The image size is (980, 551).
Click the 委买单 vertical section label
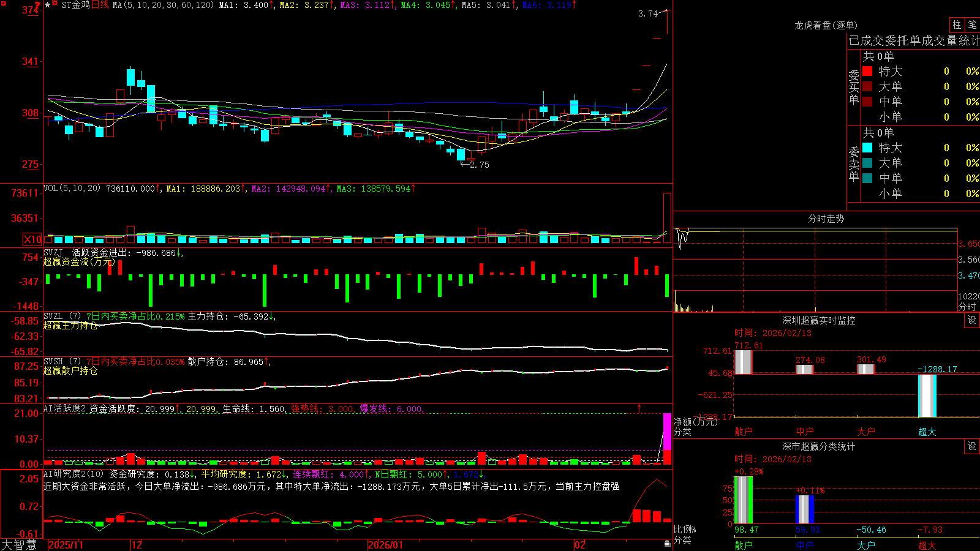click(x=854, y=88)
